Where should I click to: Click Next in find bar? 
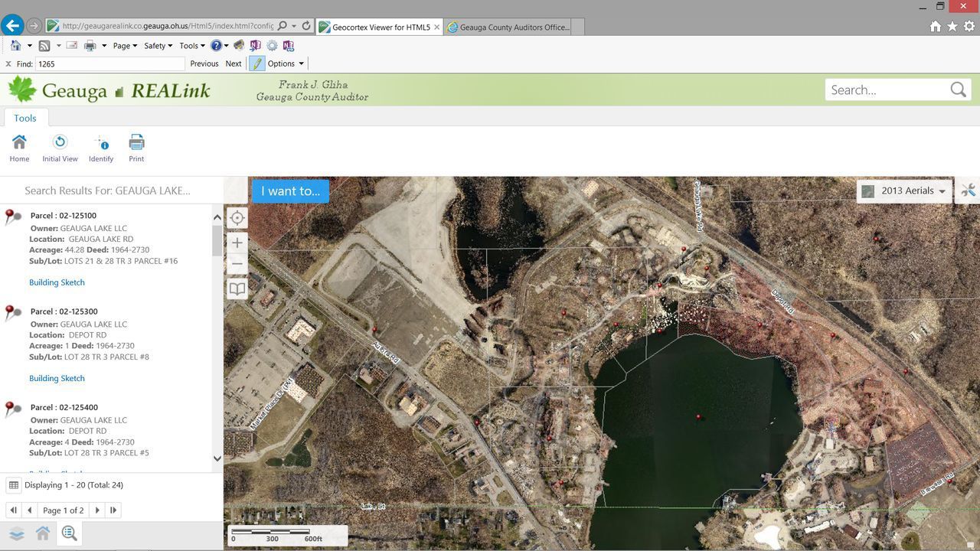(234, 64)
